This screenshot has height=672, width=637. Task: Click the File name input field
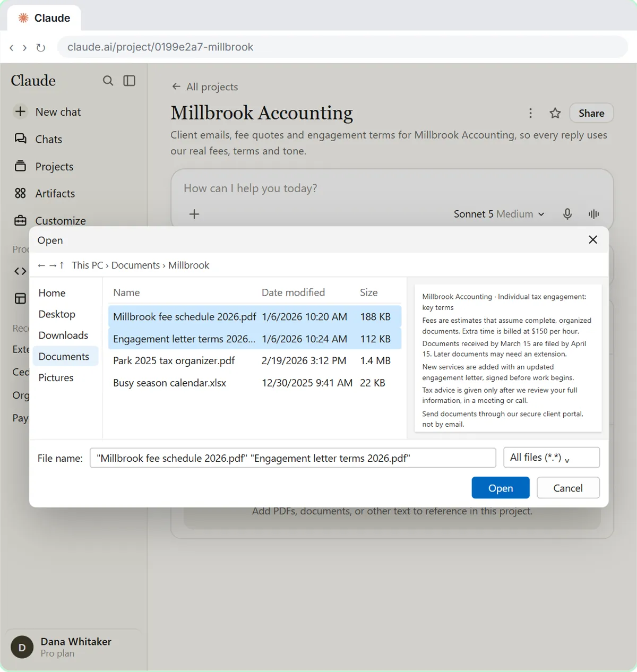[x=293, y=458]
